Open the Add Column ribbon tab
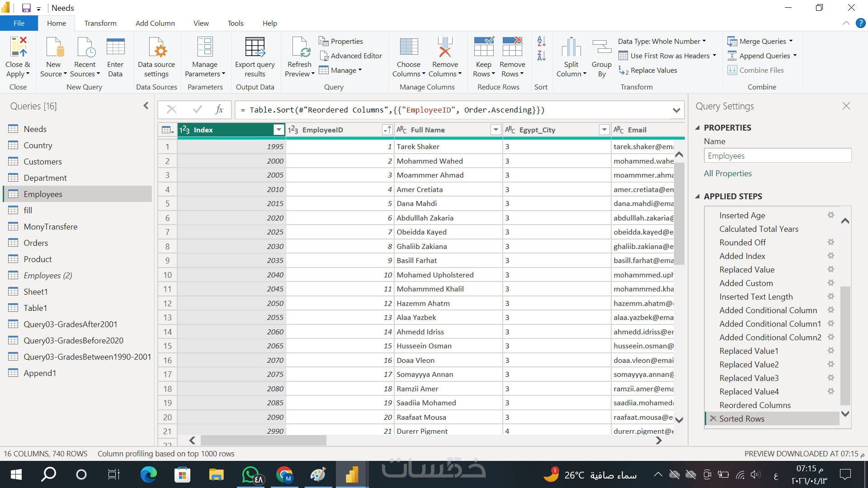This screenshot has height=488, width=868. tap(155, 23)
